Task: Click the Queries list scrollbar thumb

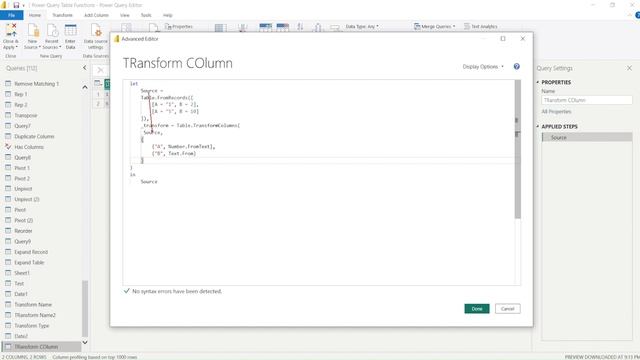Action: (85, 308)
